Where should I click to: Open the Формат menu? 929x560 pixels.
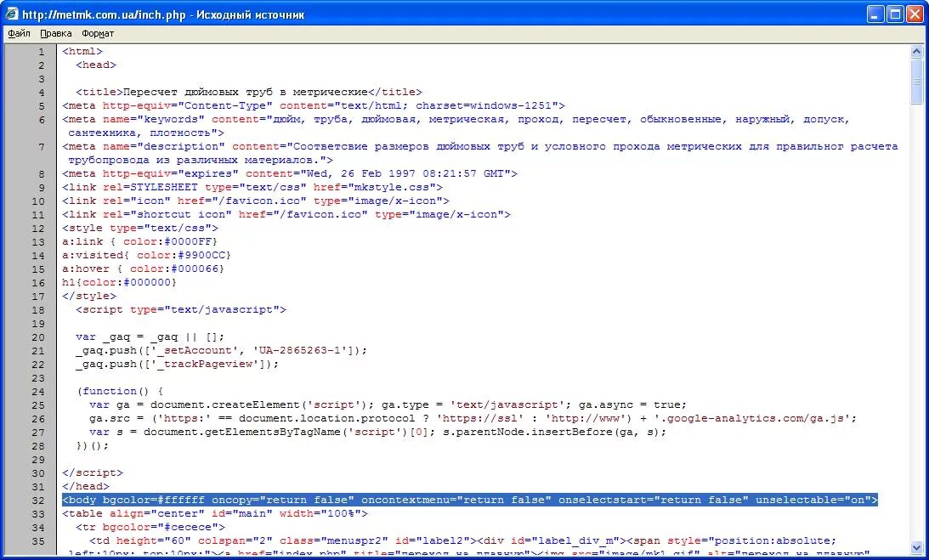[x=98, y=34]
